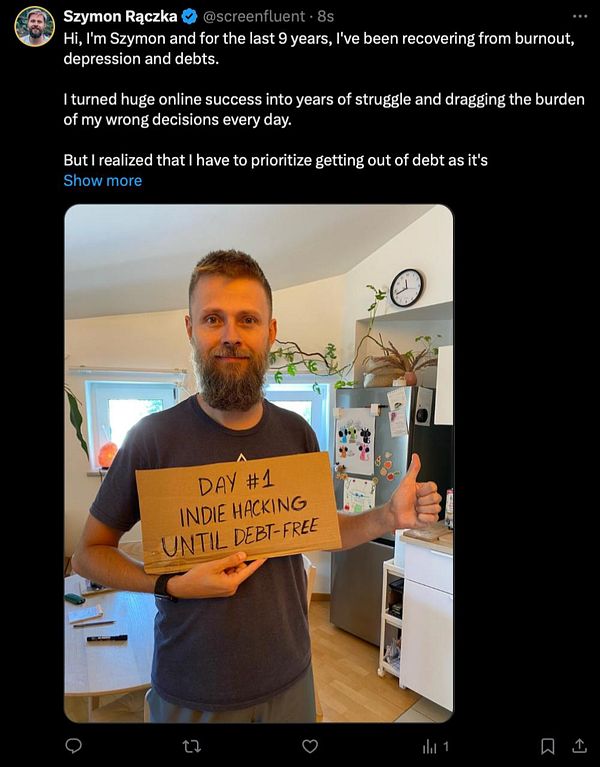Click the line "But I realized that I have"
600x767 pixels.
[x=275, y=160]
